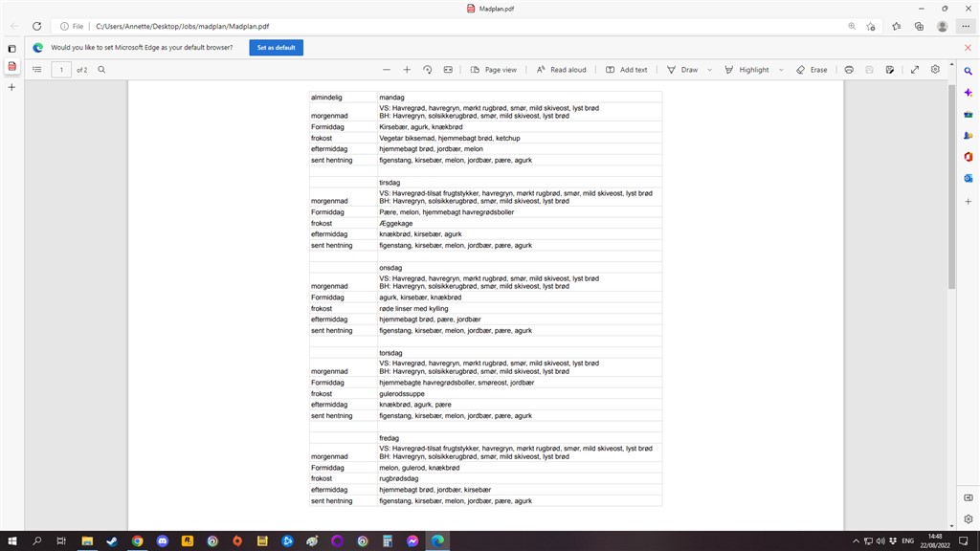Zoom out with the minus button
980x551 pixels.
pos(387,70)
